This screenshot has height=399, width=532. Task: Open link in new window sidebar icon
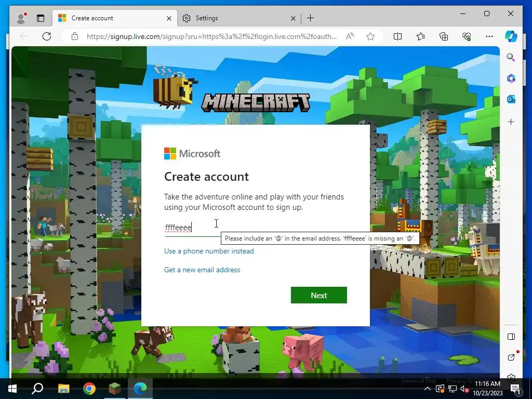click(511, 357)
